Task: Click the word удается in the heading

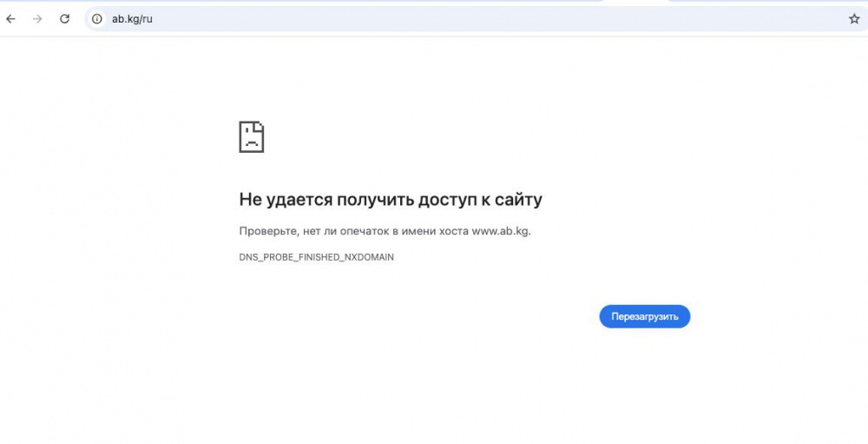Action: (298, 200)
